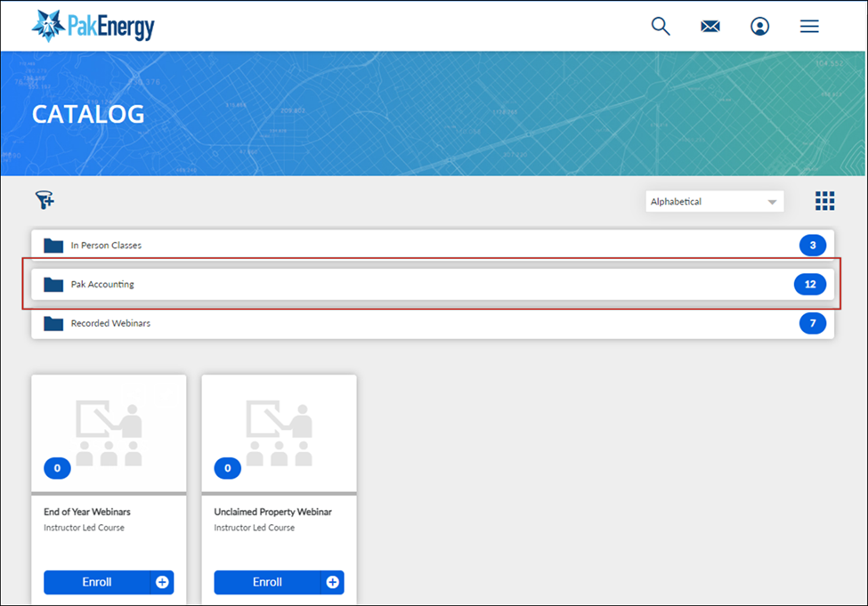The height and width of the screenshot is (606, 868).
Task: Click the 0 badge on End of Year Webinars
Action: click(x=57, y=468)
